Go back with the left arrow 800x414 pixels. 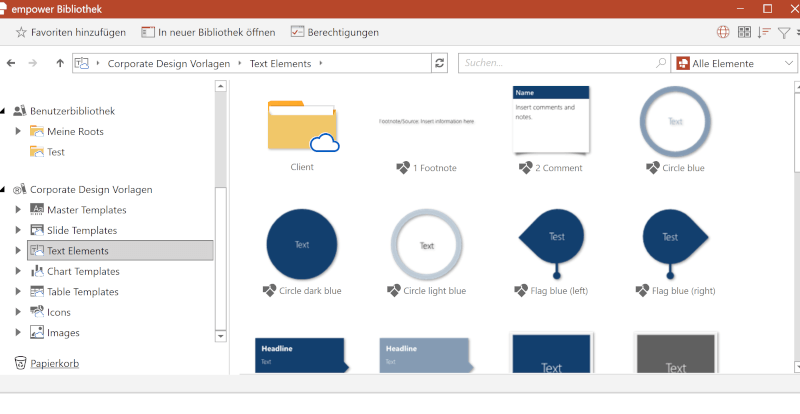11,63
